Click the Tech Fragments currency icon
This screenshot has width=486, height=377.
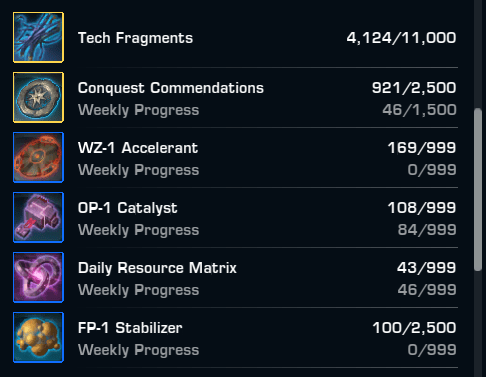click(38, 37)
